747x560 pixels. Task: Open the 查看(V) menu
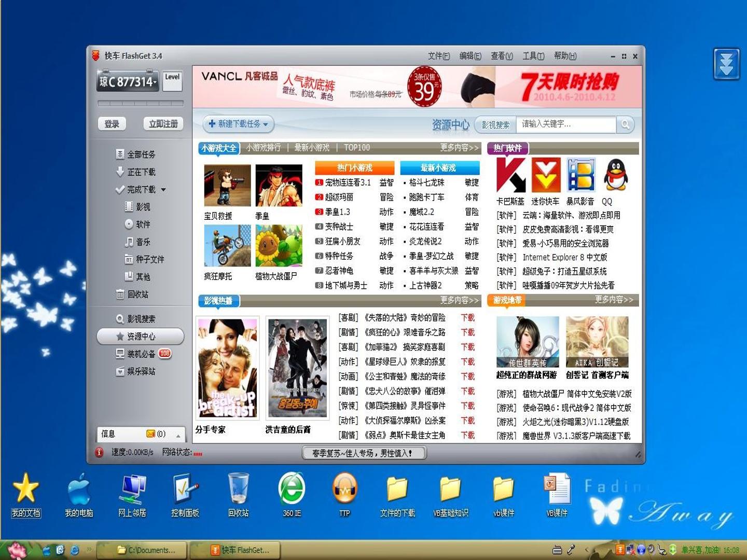pyautogui.click(x=502, y=56)
